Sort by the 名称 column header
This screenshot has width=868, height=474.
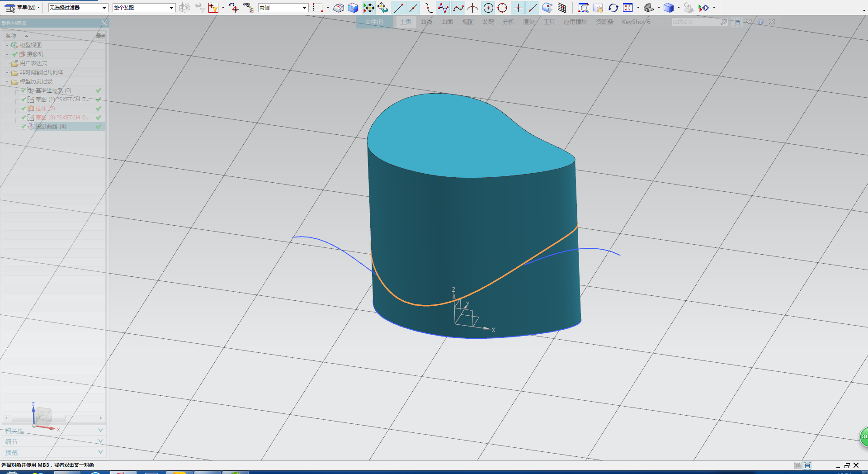pyautogui.click(x=11, y=36)
